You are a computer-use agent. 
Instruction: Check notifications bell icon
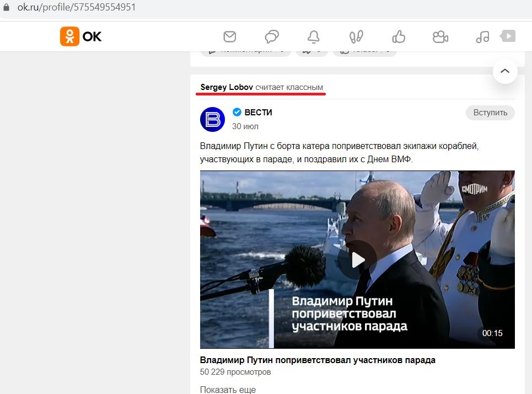[314, 36]
